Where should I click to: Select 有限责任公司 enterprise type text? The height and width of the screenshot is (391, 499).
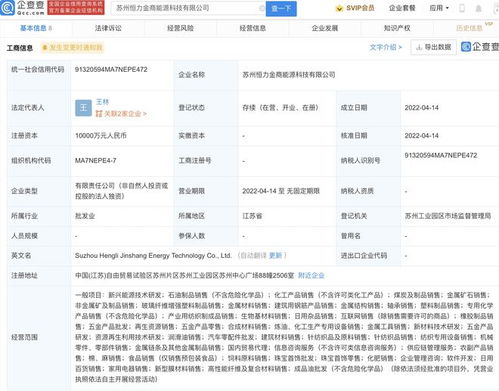coord(121,191)
